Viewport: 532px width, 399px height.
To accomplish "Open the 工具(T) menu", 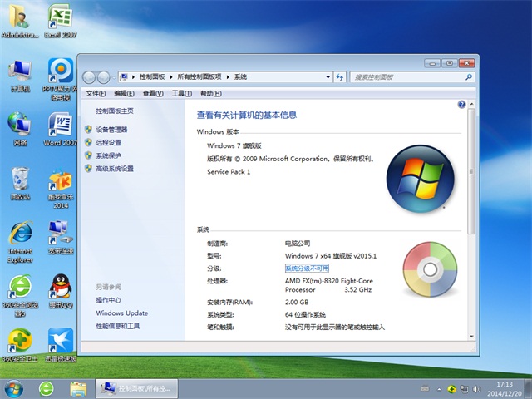I will pyautogui.click(x=182, y=93).
